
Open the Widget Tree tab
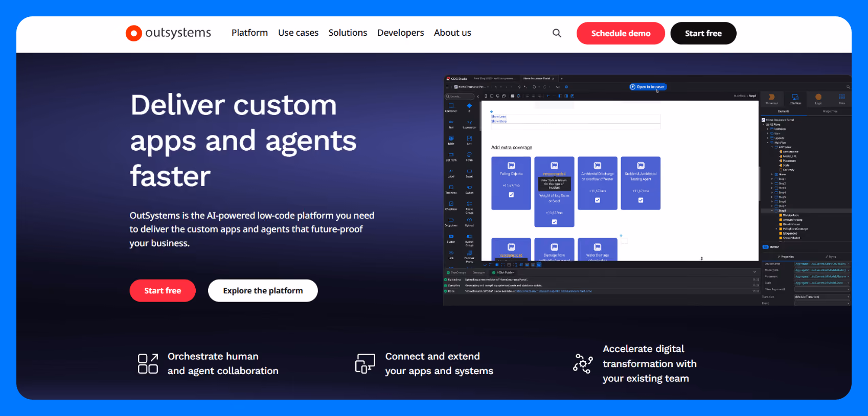(830, 111)
